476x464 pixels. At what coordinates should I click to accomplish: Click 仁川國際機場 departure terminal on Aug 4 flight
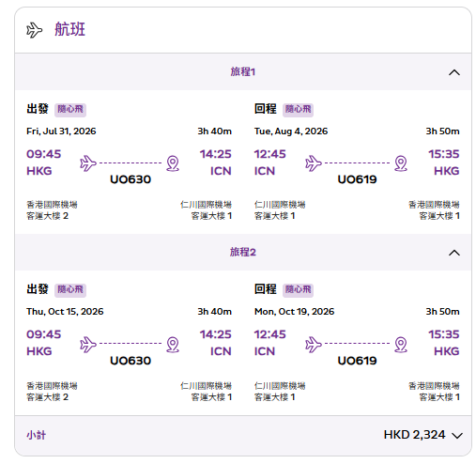(x=280, y=210)
